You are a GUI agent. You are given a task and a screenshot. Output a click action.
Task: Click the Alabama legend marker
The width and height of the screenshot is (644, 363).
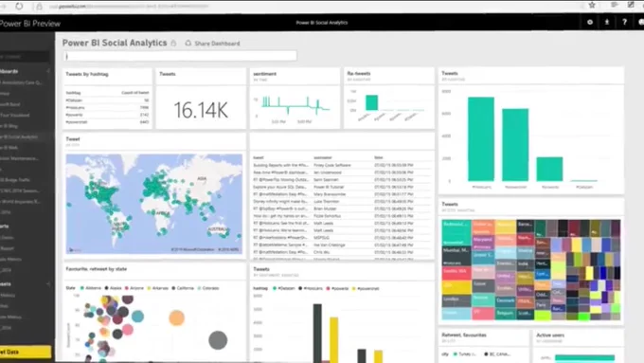pyautogui.click(x=82, y=288)
